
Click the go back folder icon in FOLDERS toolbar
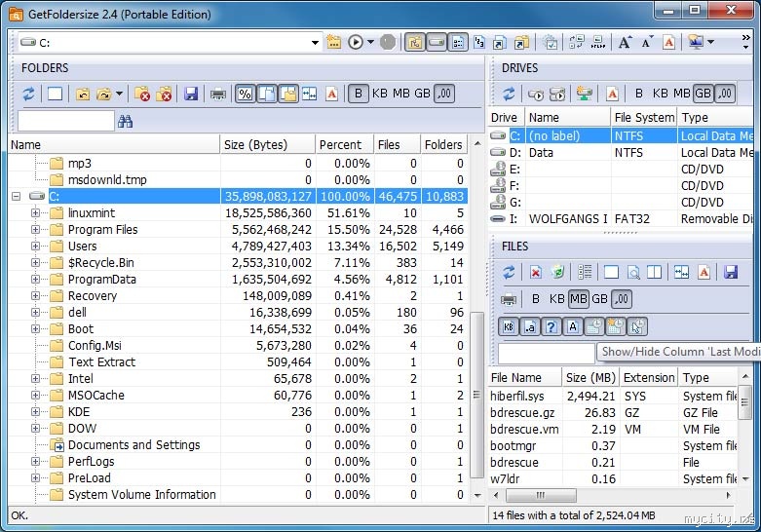[x=83, y=94]
